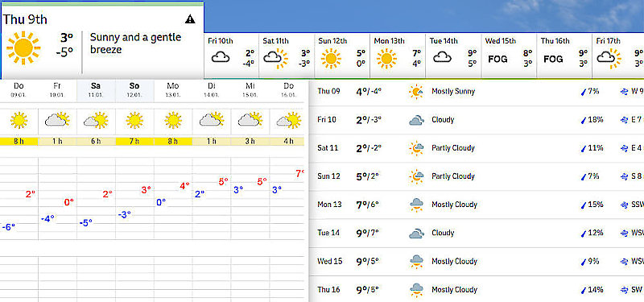The width and height of the screenshot is (644, 302).
Task: Click cloud icon on Fri 10th tab
Action: point(221,57)
